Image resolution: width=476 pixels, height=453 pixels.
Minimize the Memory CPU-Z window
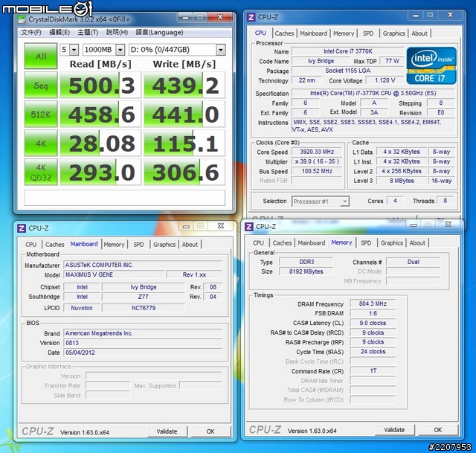tap(414, 225)
